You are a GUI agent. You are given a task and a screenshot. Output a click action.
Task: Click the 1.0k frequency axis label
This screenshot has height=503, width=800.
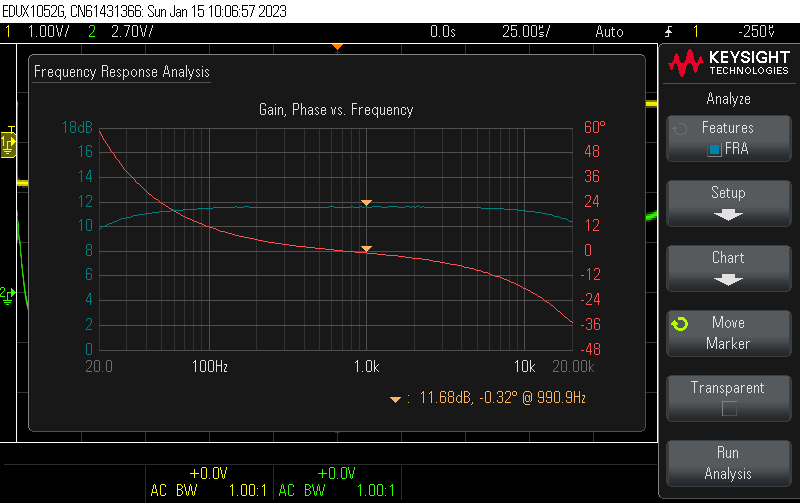pyautogui.click(x=367, y=366)
